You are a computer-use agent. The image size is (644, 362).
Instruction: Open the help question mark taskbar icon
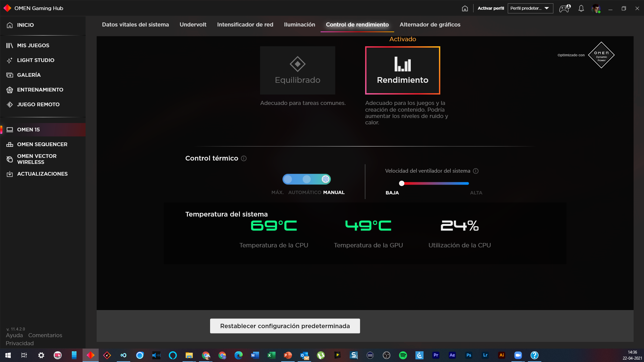pos(535,355)
